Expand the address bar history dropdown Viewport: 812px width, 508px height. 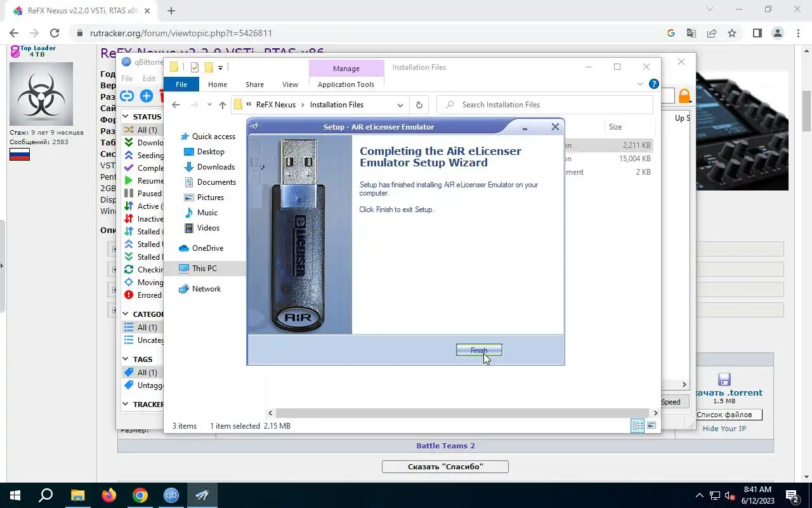click(400, 105)
